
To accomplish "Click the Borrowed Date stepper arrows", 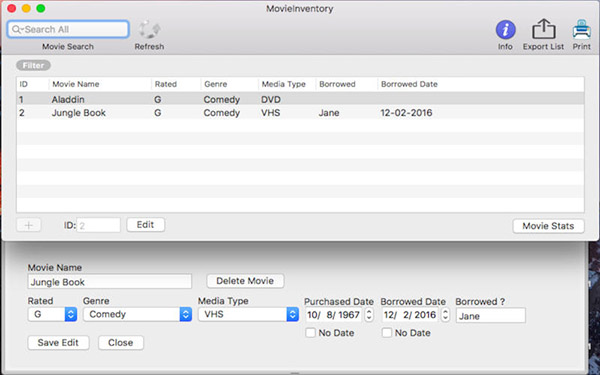I will (x=445, y=315).
